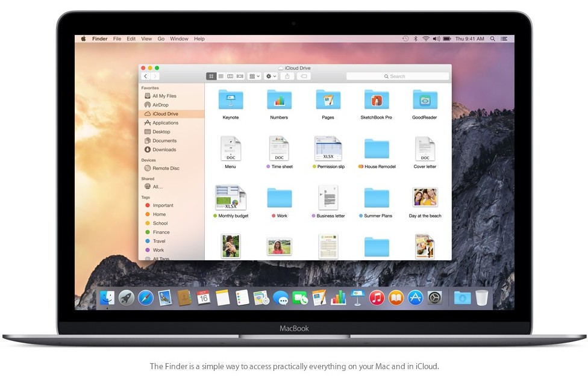Open the Trash in the Dock
Screen dimensions: 588x383
[x=482, y=298]
